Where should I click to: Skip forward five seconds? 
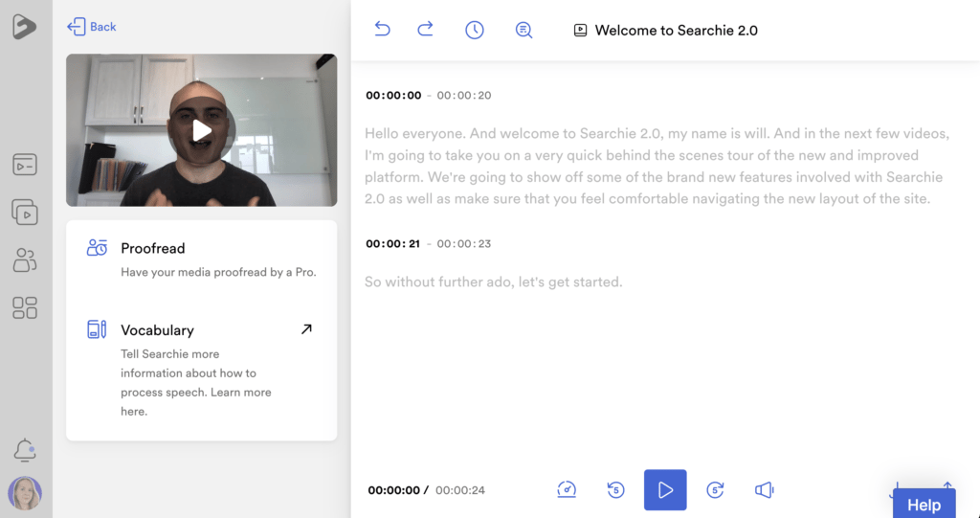(x=715, y=490)
